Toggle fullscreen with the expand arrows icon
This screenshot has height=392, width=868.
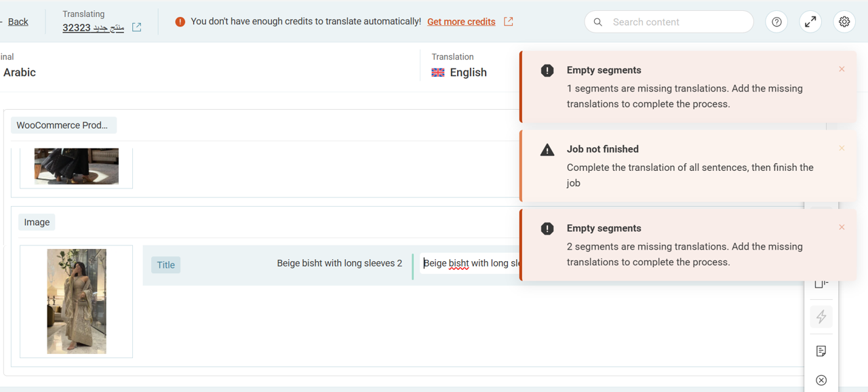810,22
